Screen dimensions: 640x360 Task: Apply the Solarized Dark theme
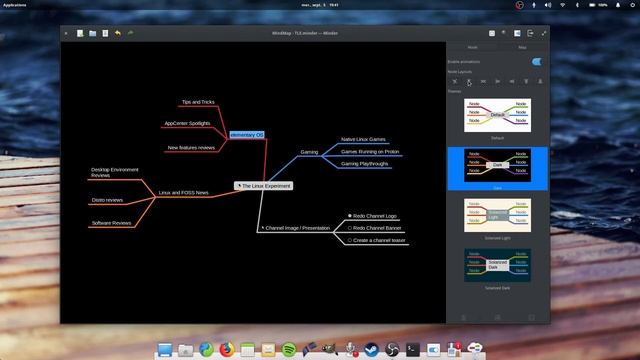(x=498, y=265)
